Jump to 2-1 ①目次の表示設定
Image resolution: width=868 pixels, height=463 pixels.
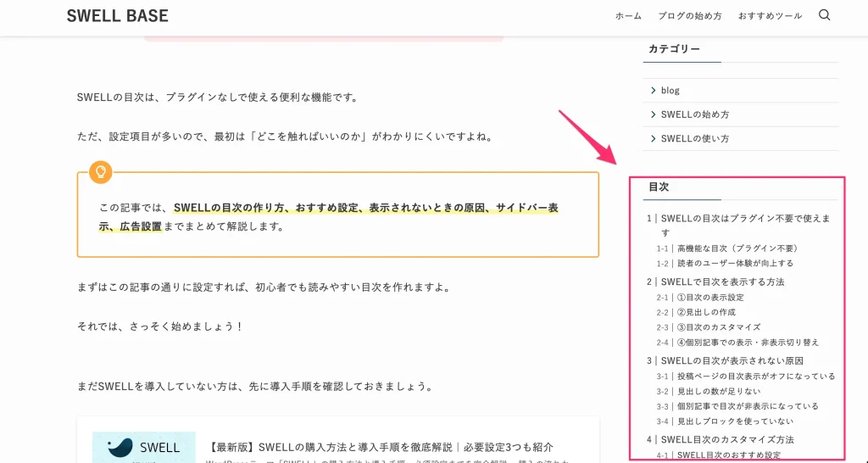click(700, 298)
